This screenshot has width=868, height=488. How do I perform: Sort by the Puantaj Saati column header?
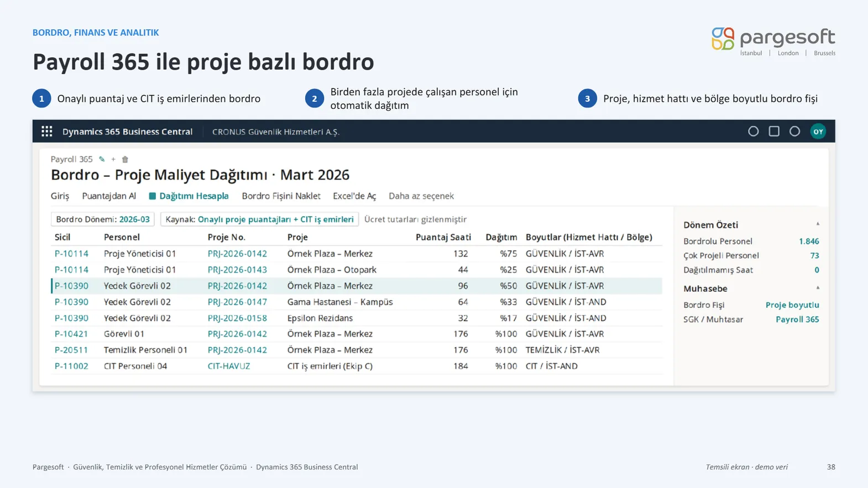[443, 237]
